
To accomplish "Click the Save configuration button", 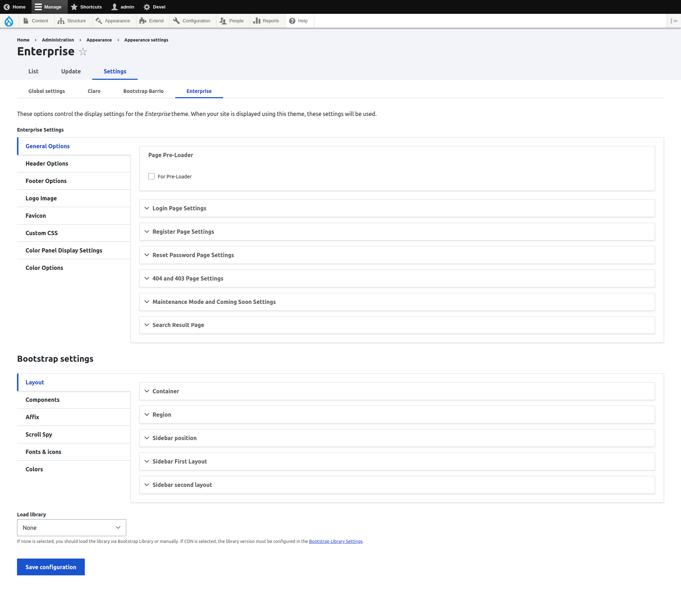I will coord(51,567).
